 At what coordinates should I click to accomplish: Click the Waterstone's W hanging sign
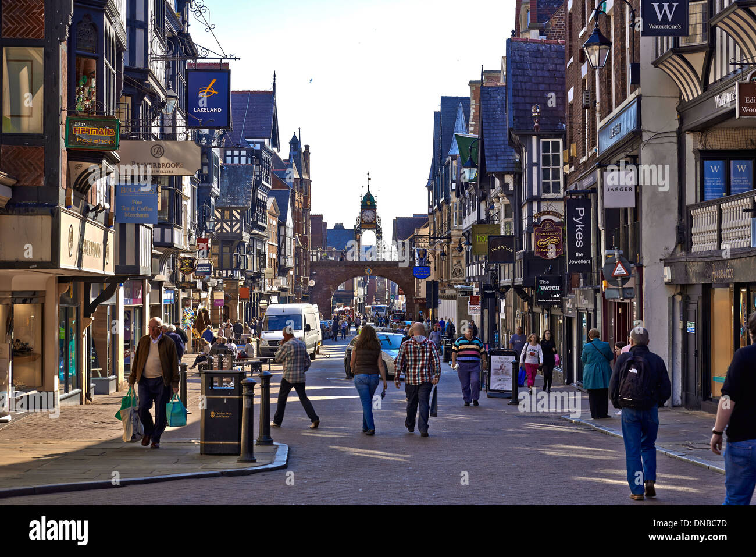664,18
